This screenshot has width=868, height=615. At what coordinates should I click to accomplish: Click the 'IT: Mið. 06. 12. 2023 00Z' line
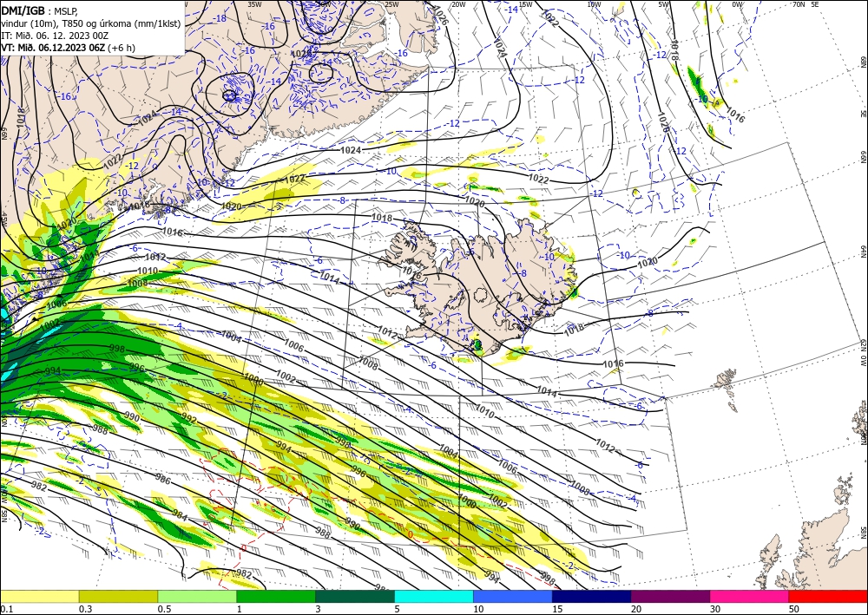pos(54,36)
